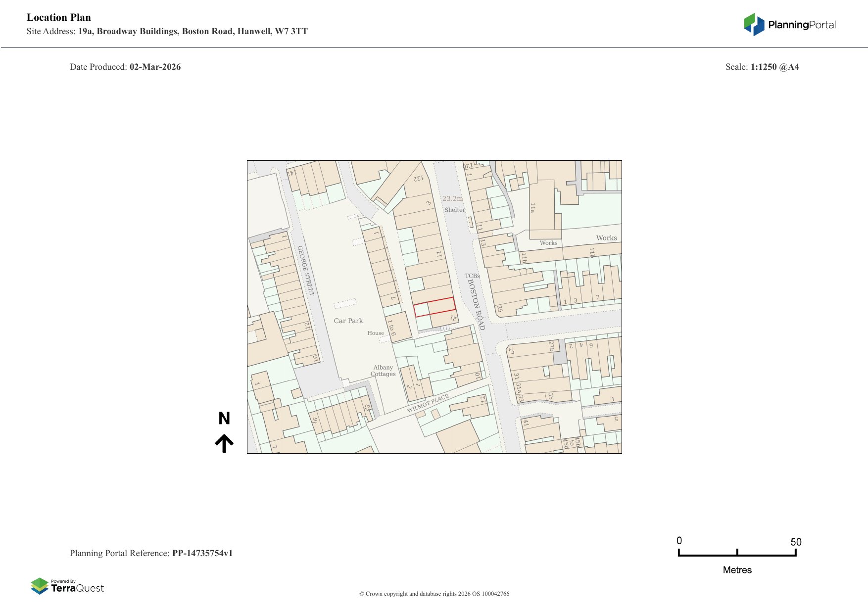Click the Car Park map label
Screen dimensions: 868x614
click(348, 321)
